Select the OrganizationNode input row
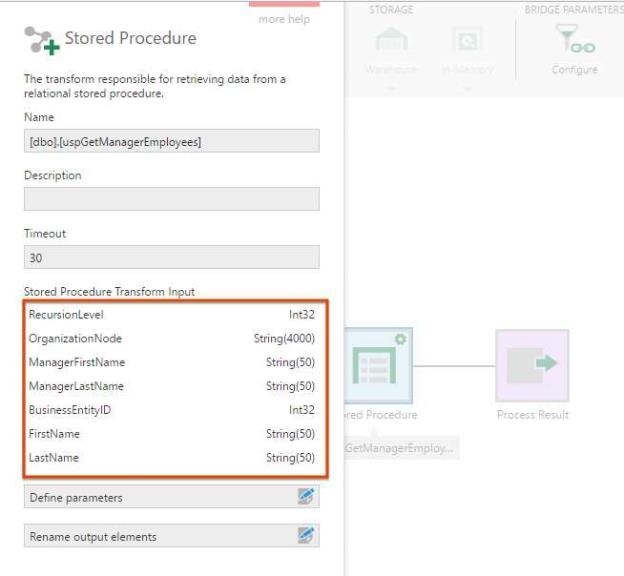Image resolution: width=624 pixels, height=576 pixels. click(x=171, y=339)
